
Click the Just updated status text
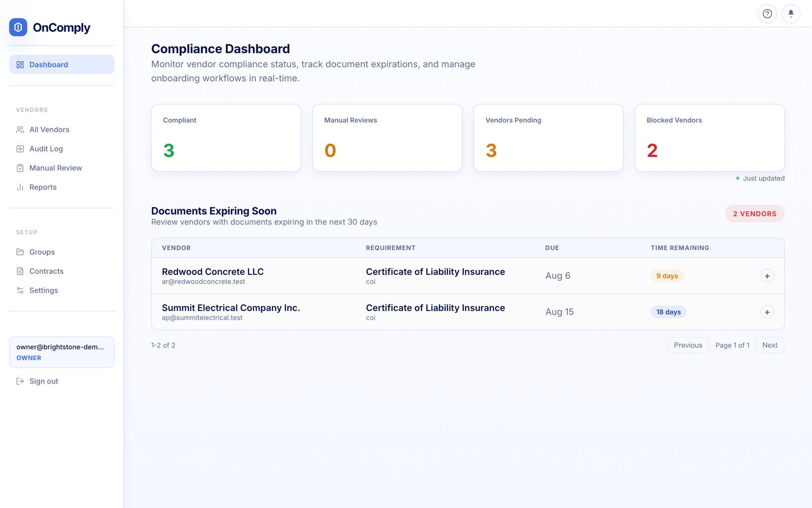pos(763,178)
